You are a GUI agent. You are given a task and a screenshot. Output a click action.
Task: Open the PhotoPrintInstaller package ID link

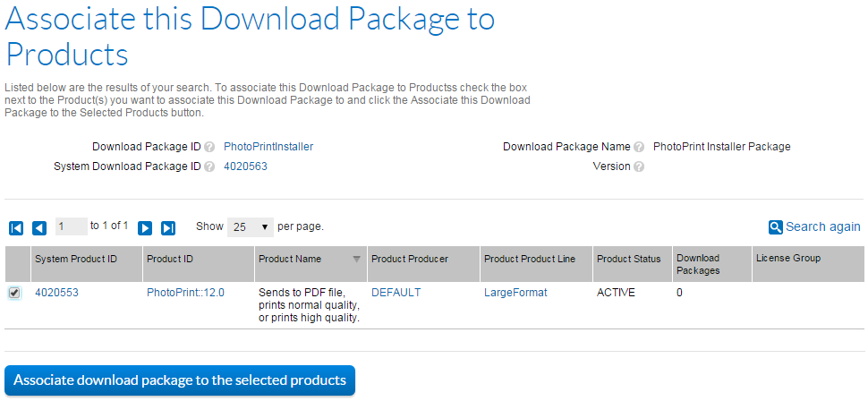click(x=268, y=147)
